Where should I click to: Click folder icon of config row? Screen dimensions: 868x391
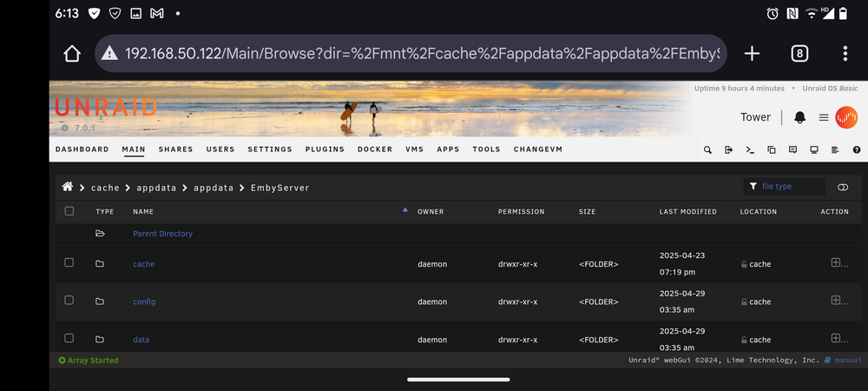pyautogui.click(x=100, y=302)
